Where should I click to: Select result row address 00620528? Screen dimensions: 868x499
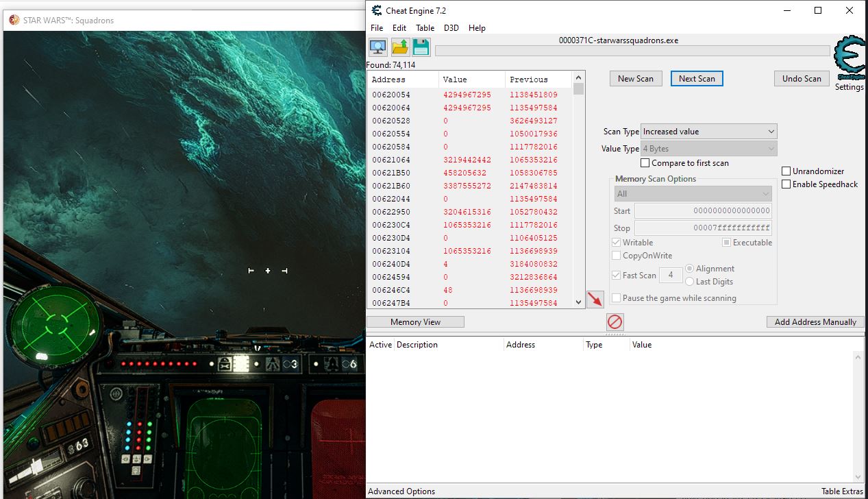coord(469,121)
